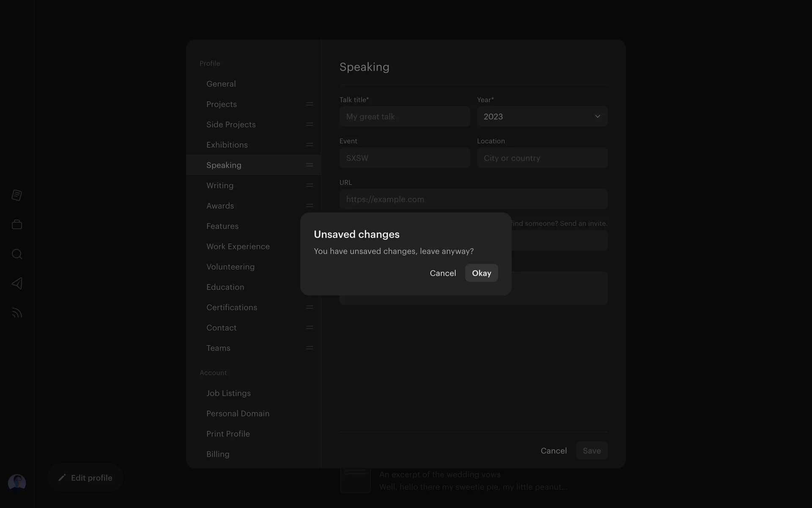This screenshot has width=812, height=508.
Task: Cancel the Unsaved changes dialog
Action: coord(443,273)
